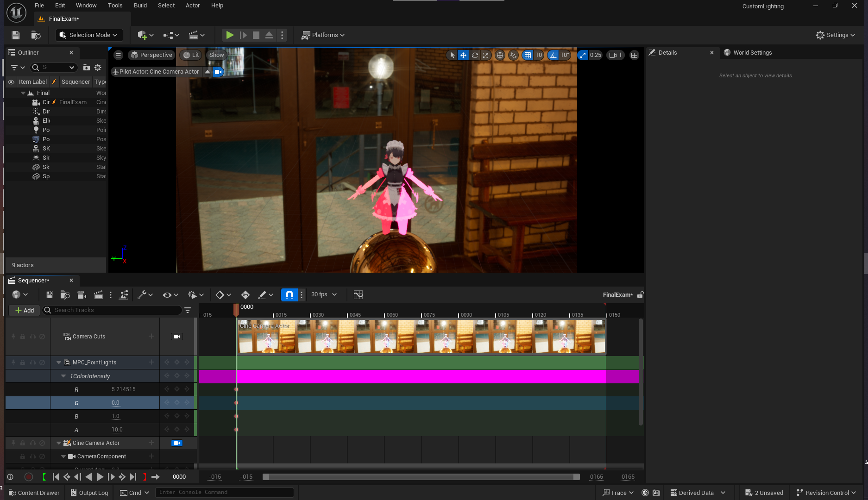The image size is (868, 500).
Task: Save the current level with the disk icon
Action: 16,35
